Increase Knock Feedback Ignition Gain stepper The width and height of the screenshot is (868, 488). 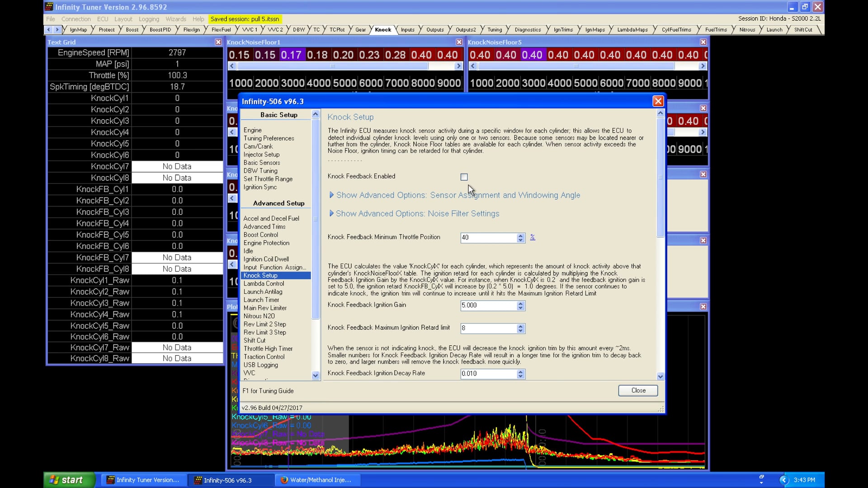[x=521, y=303]
